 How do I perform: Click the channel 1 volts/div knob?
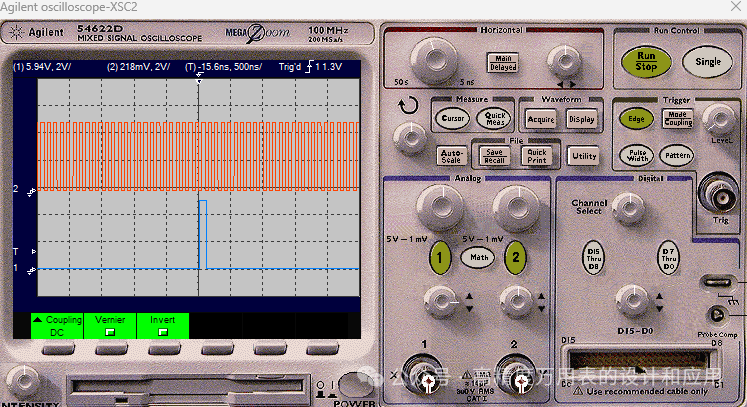tap(440, 207)
